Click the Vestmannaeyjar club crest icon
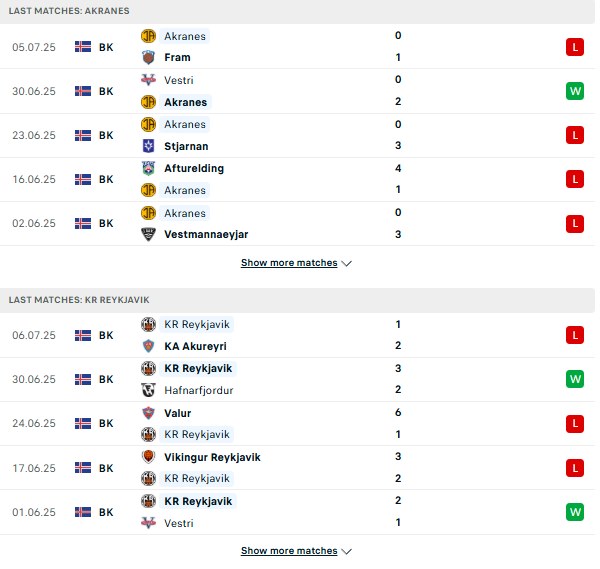This screenshot has width=600, height=569. [148, 234]
